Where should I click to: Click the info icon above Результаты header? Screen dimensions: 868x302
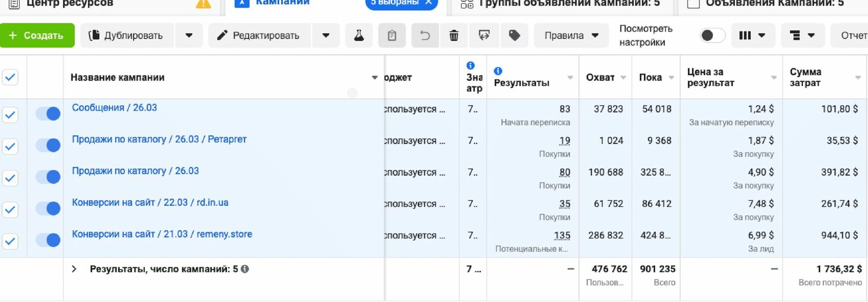click(x=498, y=71)
